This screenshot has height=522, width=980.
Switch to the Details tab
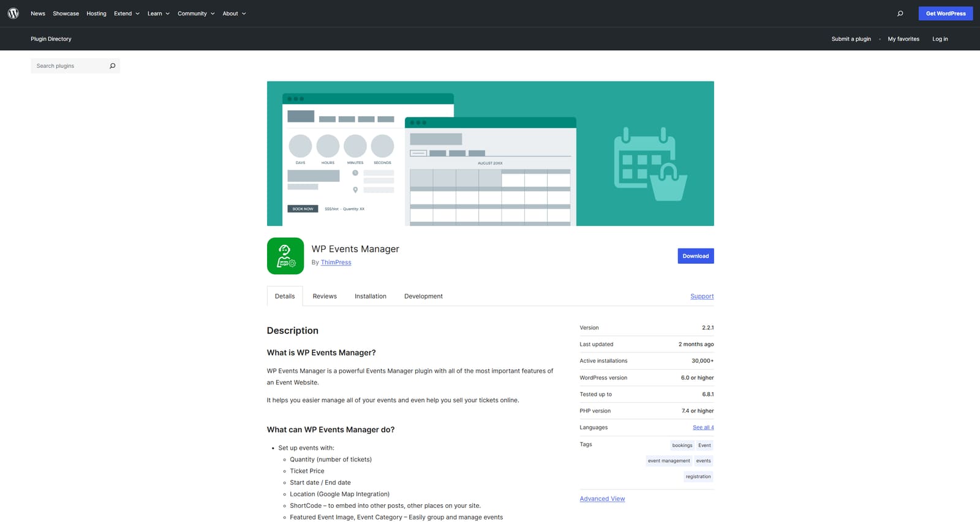pyautogui.click(x=285, y=296)
